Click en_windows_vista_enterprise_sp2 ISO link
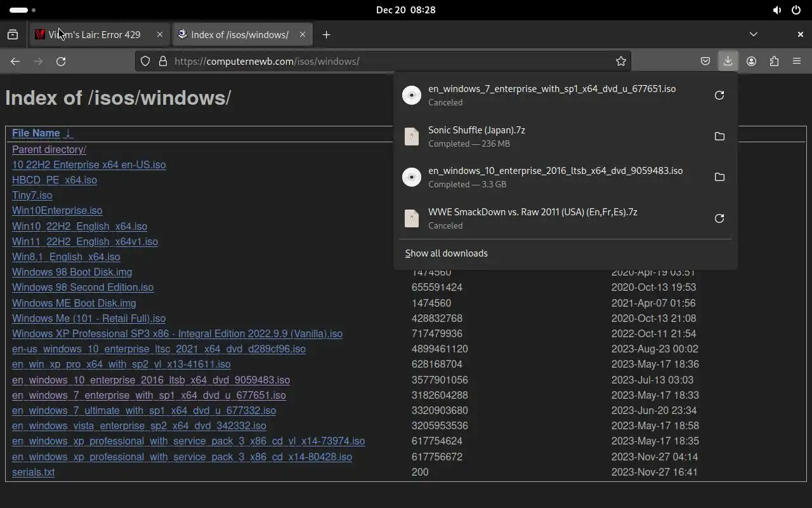The width and height of the screenshot is (812, 508). coord(139,426)
